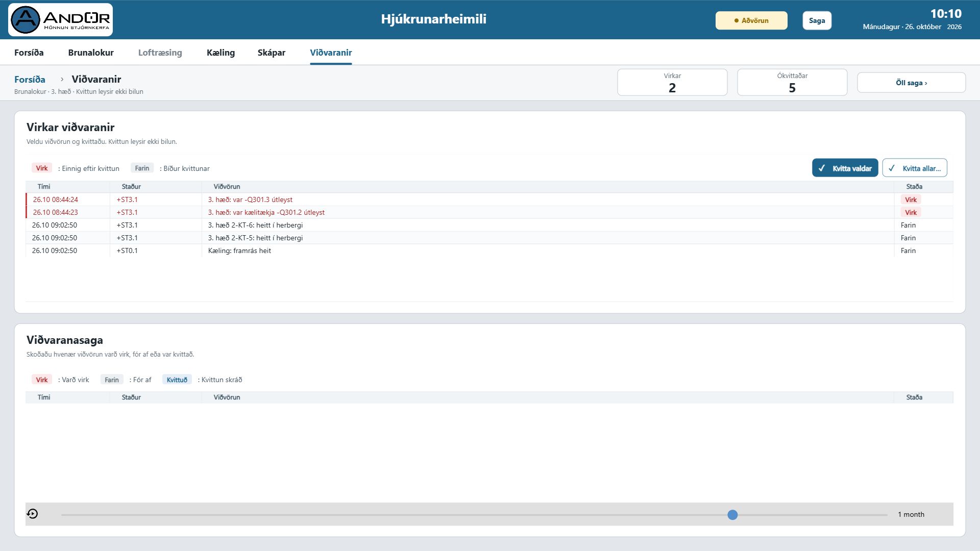980x551 pixels.
Task: Click the history reset icon beside the slider
Action: click(x=32, y=514)
